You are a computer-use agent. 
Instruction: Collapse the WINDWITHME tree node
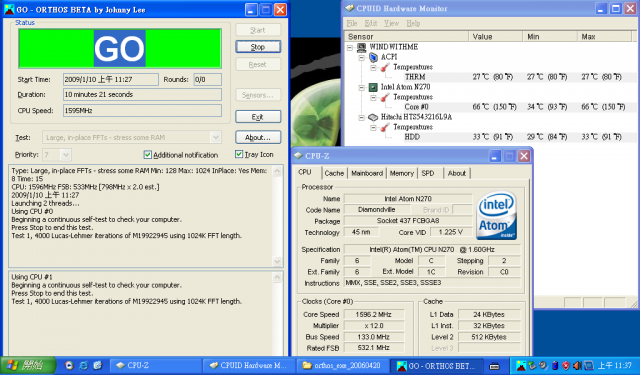[350, 47]
